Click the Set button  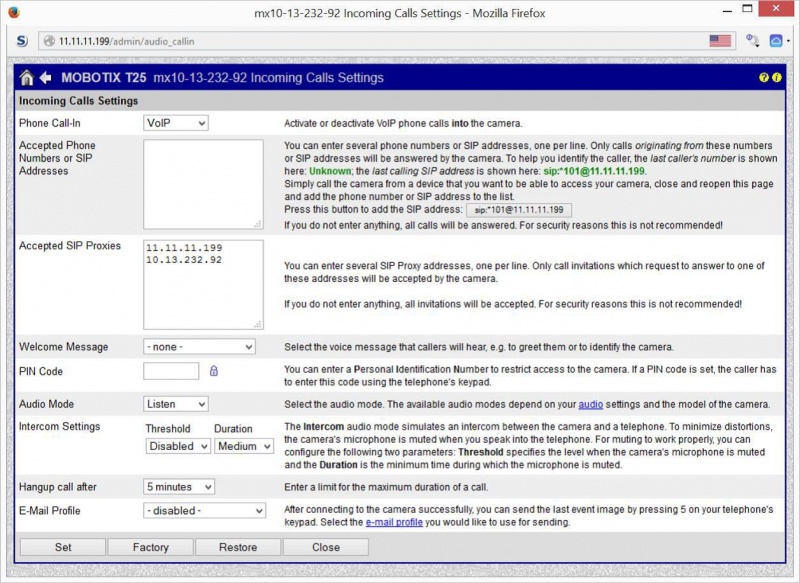click(x=63, y=547)
